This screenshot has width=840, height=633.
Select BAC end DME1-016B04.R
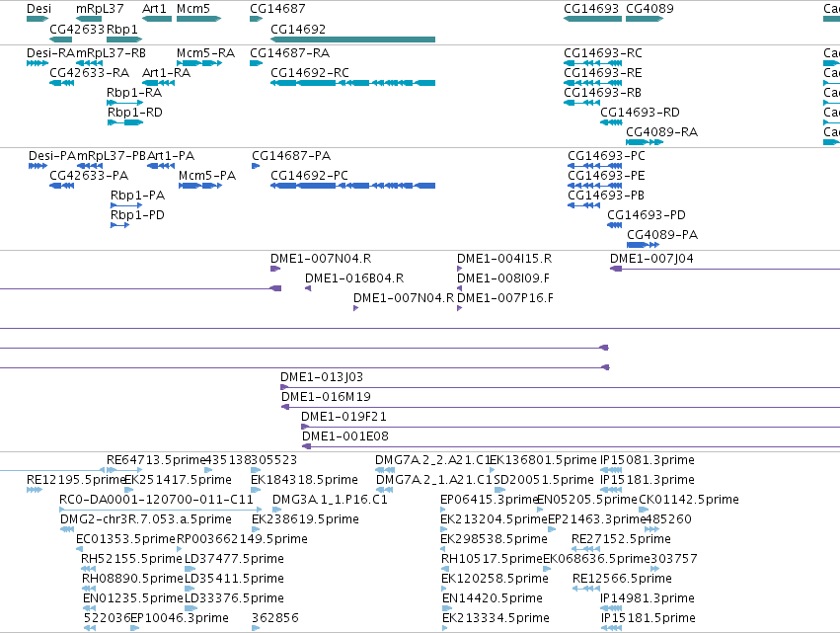tap(308, 288)
